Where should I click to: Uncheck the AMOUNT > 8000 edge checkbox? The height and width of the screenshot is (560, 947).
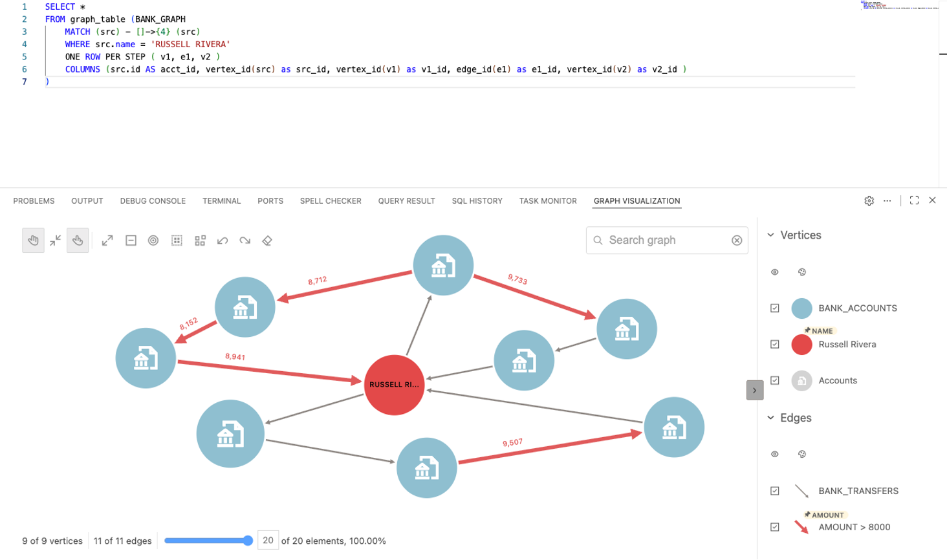pyautogui.click(x=775, y=527)
